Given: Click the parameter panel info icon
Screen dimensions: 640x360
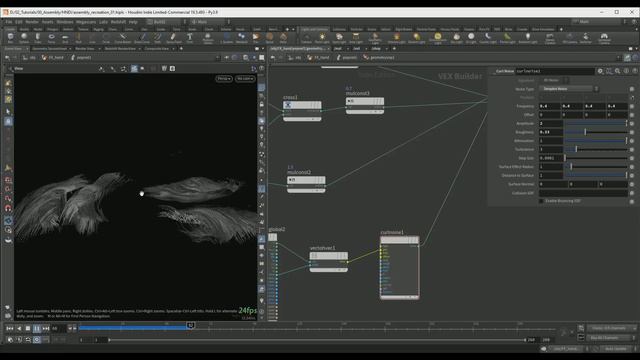Looking at the screenshot, I should pos(626,71).
